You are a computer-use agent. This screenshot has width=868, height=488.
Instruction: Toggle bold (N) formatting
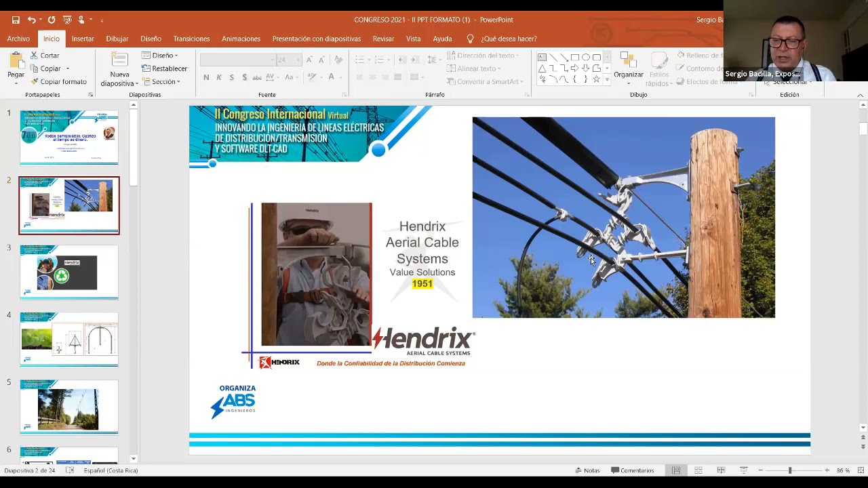click(206, 77)
